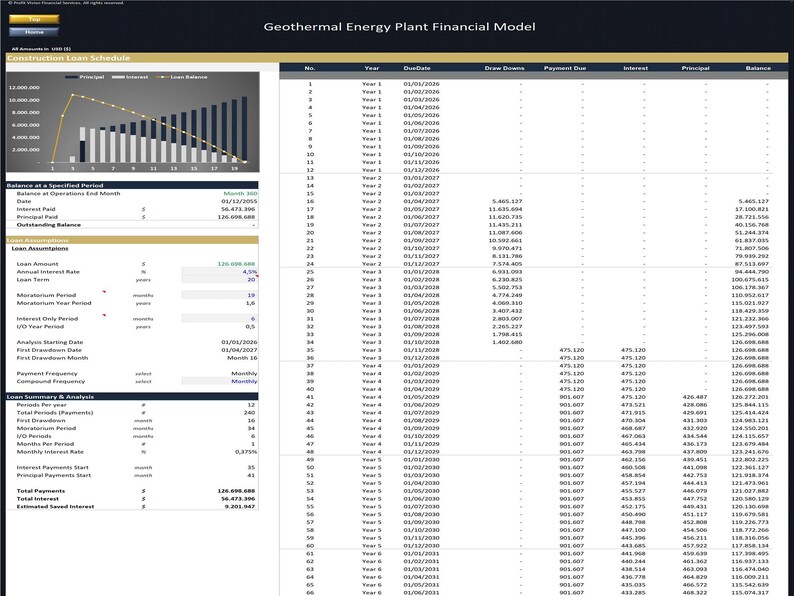Click the Loan Balance legend entry
794x596 pixels.
coord(182,77)
